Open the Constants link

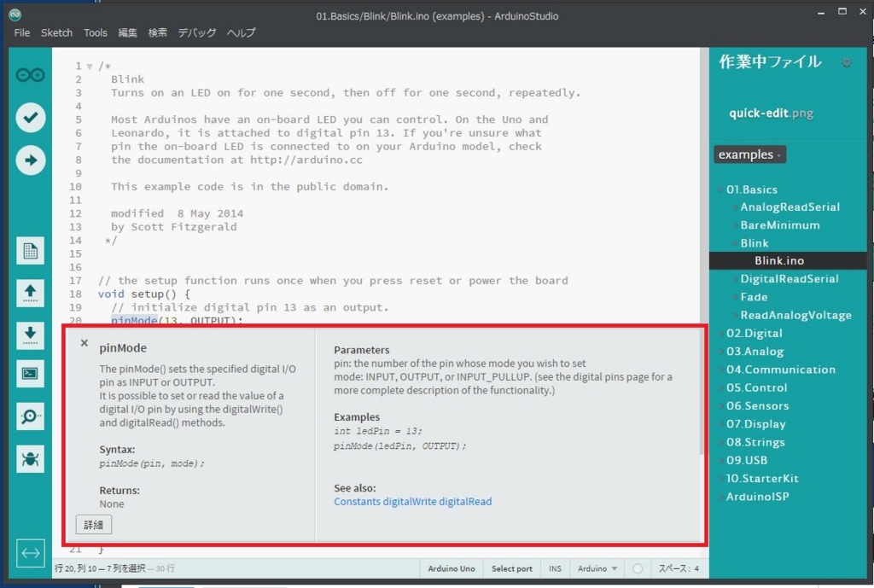(x=357, y=502)
